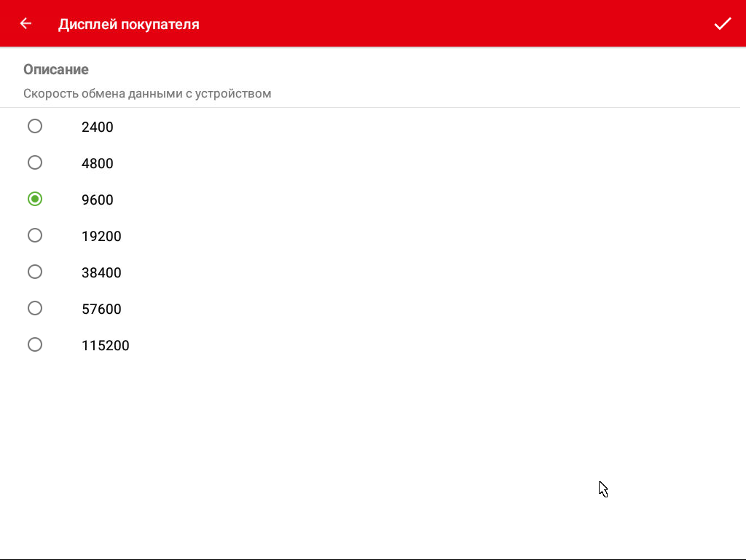Pick the 19200 radio button circle
The height and width of the screenshot is (560, 746).
[x=35, y=236]
